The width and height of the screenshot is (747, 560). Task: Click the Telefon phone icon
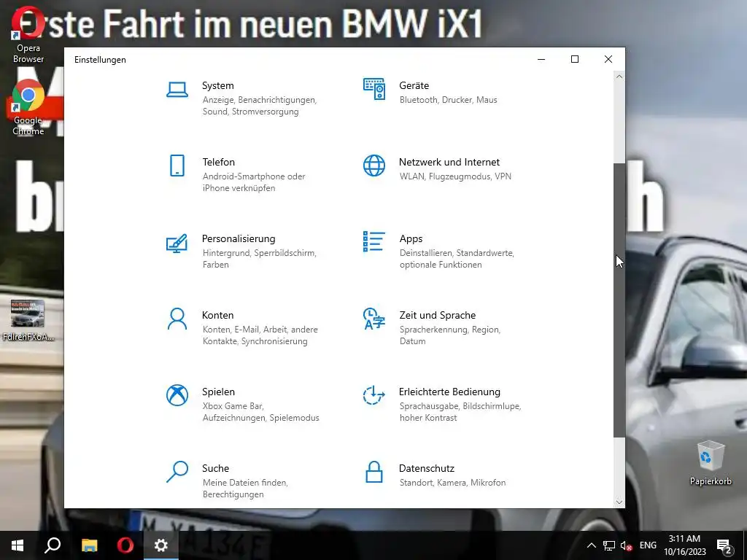[x=177, y=166]
